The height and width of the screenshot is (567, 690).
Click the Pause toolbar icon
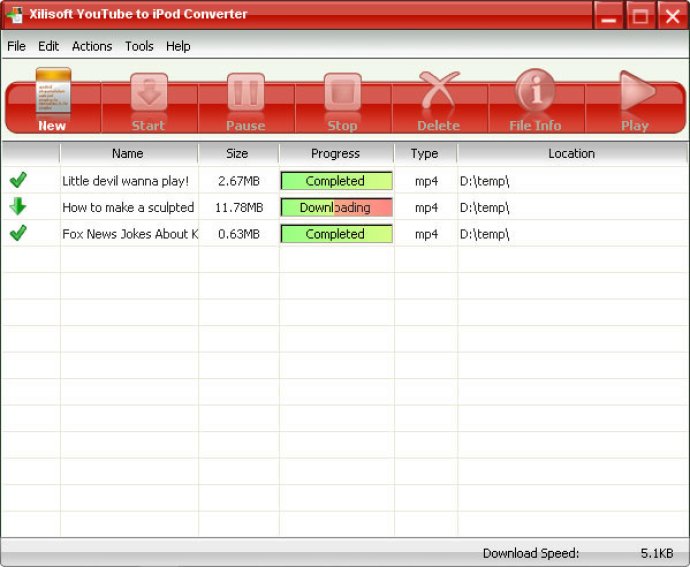click(x=246, y=102)
